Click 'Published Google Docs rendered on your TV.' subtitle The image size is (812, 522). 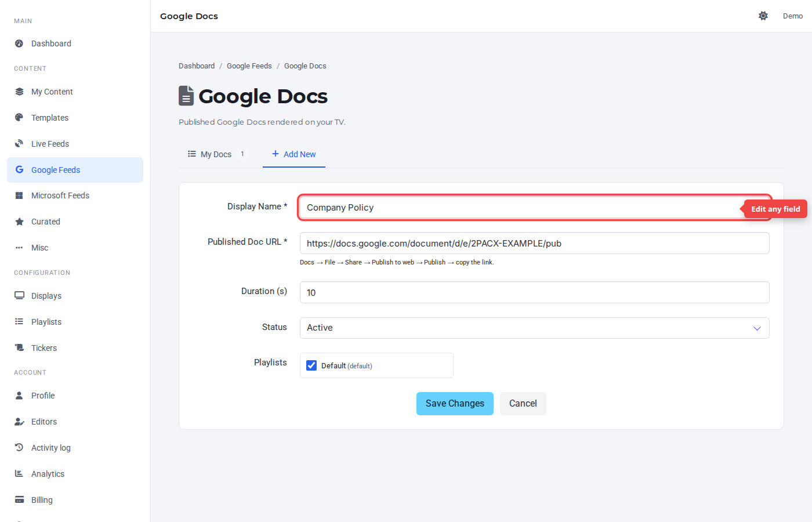(262, 122)
